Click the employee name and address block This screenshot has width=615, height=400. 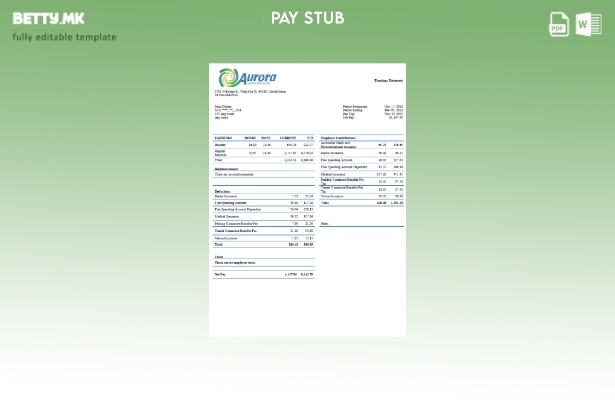click(228, 112)
